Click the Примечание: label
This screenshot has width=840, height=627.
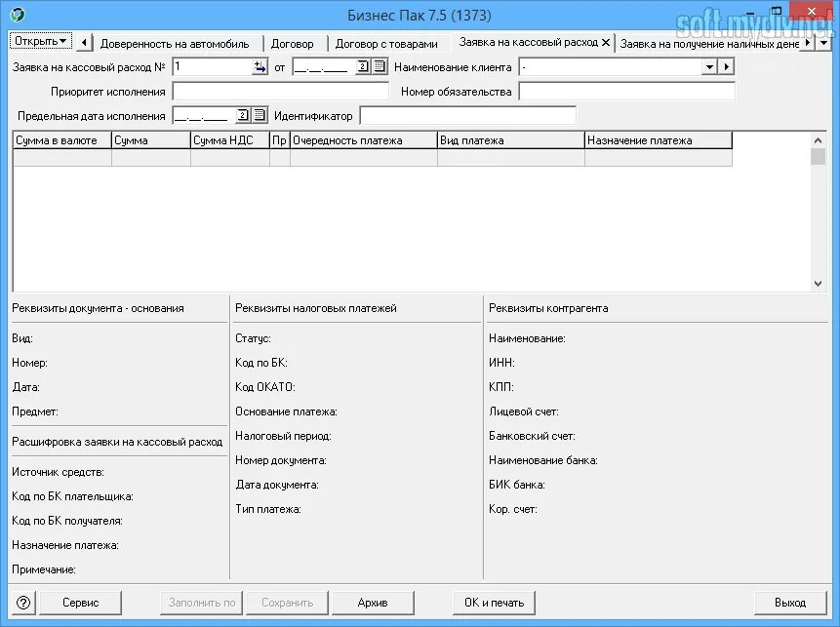point(44,569)
